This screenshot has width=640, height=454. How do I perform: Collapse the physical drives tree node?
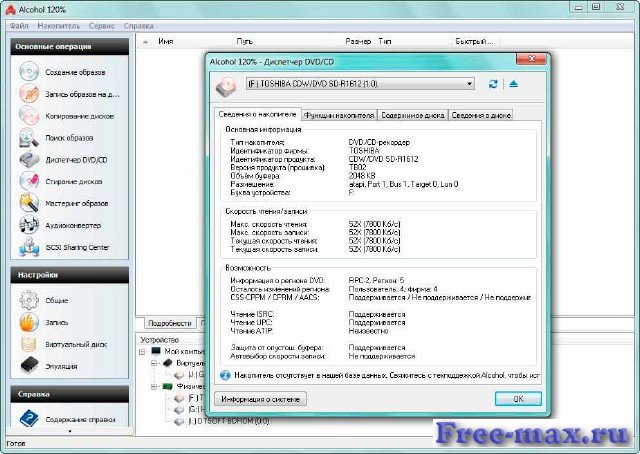[x=154, y=386]
